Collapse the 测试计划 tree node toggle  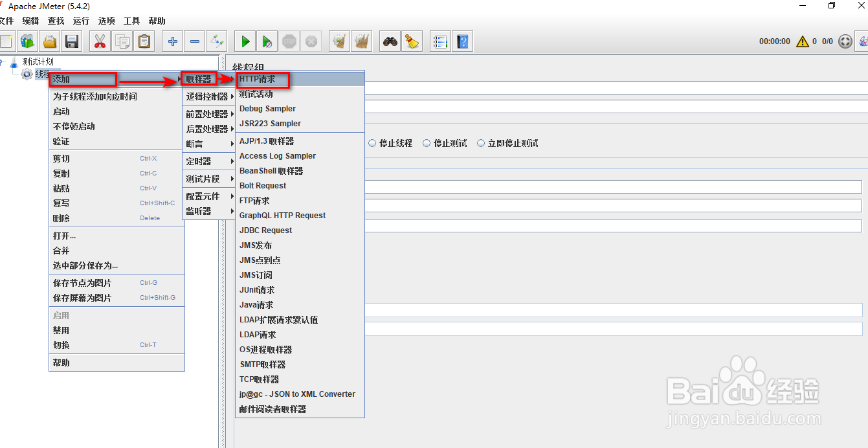tap(2, 62)
